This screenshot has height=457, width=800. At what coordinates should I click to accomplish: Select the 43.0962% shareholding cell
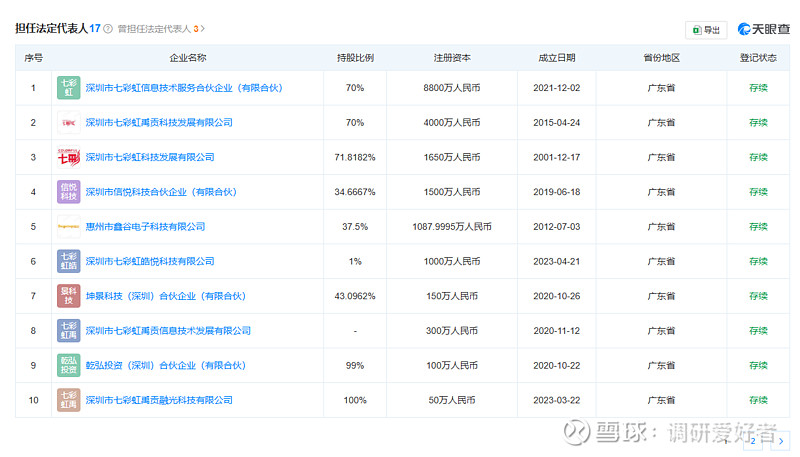point(355,296)
